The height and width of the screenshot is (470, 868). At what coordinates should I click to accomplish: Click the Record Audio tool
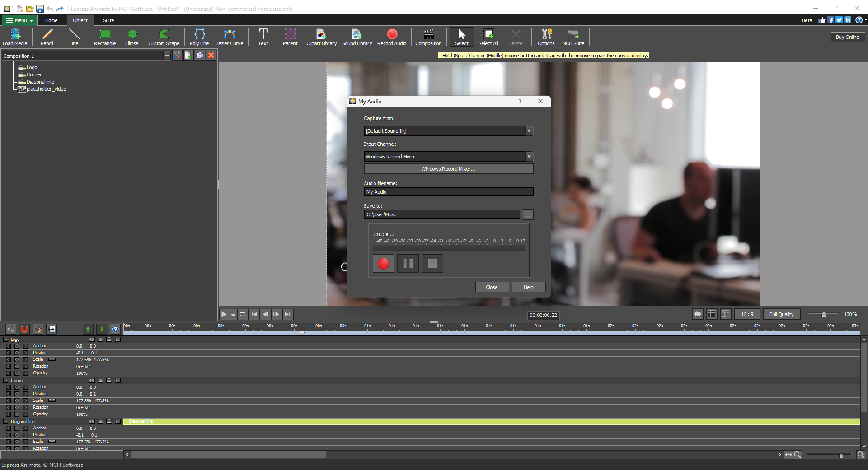tap(391, 37)
